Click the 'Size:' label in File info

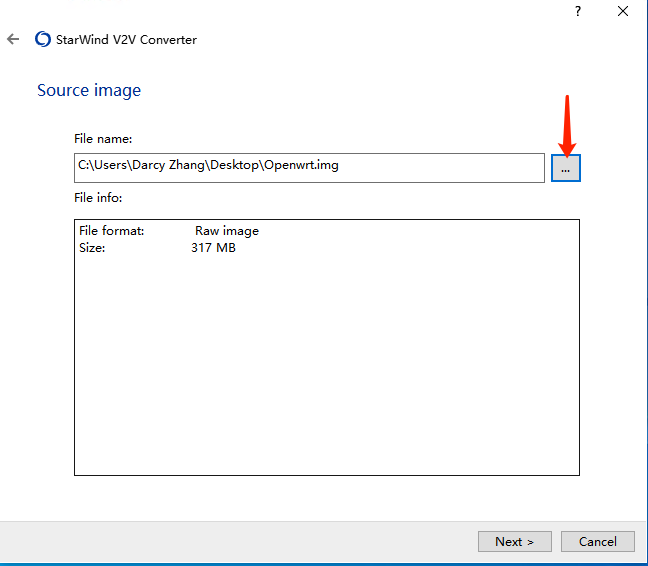(x=92, y=248)
